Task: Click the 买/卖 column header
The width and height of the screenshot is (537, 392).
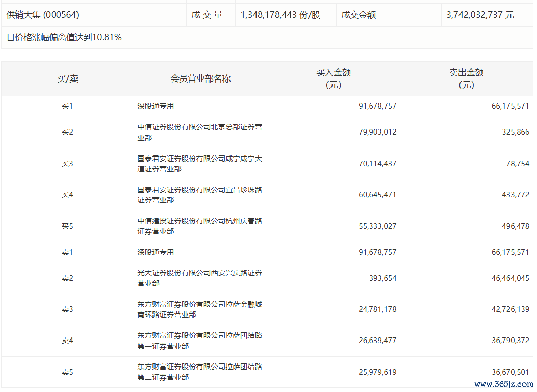Action: pyautogui.click(x=67, y=79)
